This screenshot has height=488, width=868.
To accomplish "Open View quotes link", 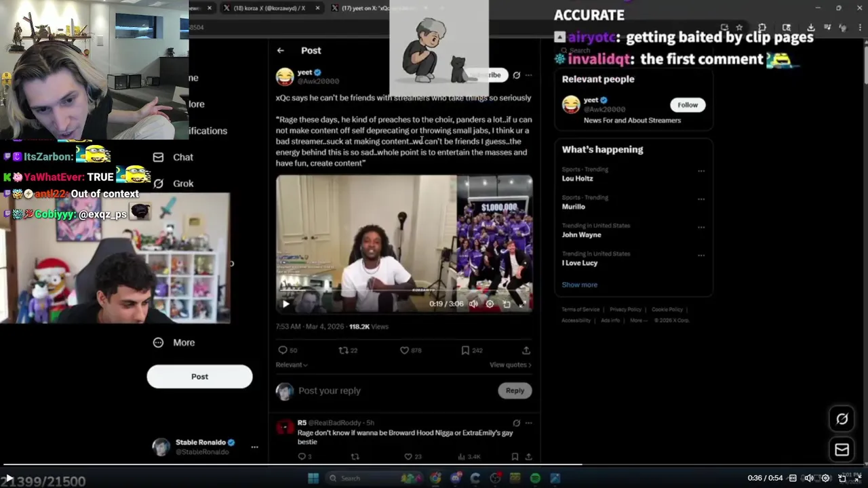I will coord(510,365).
